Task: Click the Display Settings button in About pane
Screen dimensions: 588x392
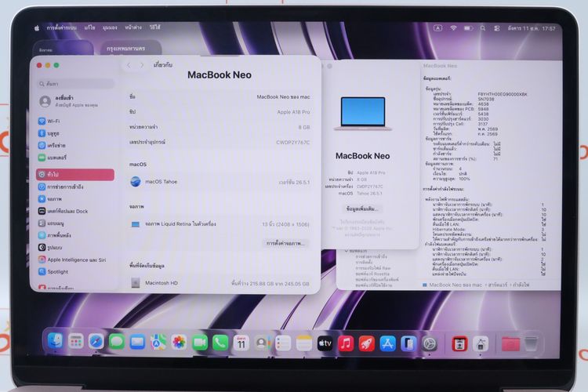Action: tap(285, 244)
